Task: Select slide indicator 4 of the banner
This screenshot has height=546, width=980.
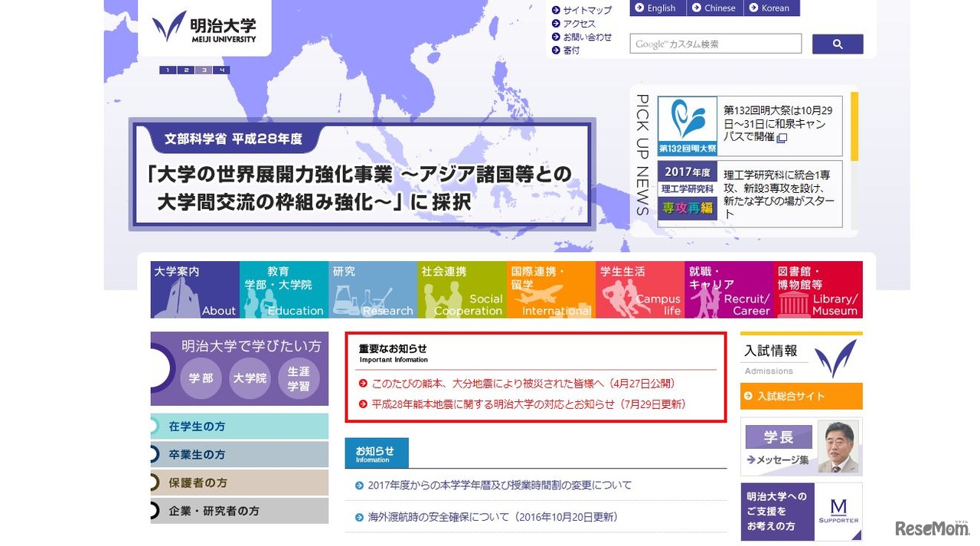Action: pos(221,70)
